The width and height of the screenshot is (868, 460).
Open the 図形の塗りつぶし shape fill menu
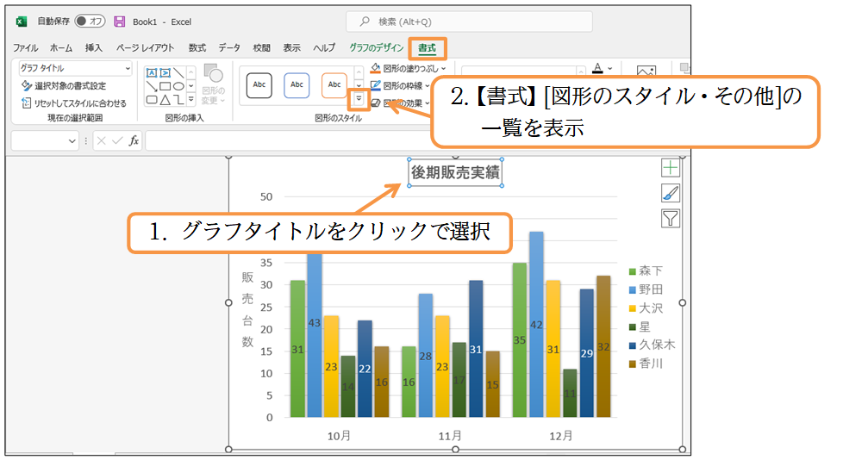click(410, 68)
